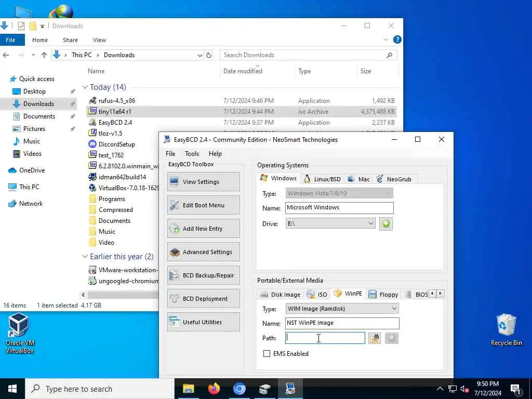Open WinPE Type dropdown WIM Image (Ramdisk)
This screenshot has height=399, width=532.
(x=342, y=309)
